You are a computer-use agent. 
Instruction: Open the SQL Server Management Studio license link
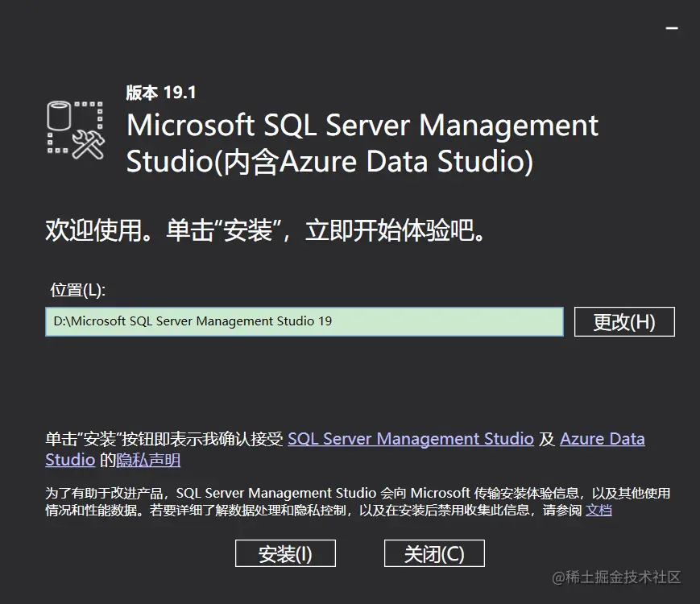coord(411,439)
